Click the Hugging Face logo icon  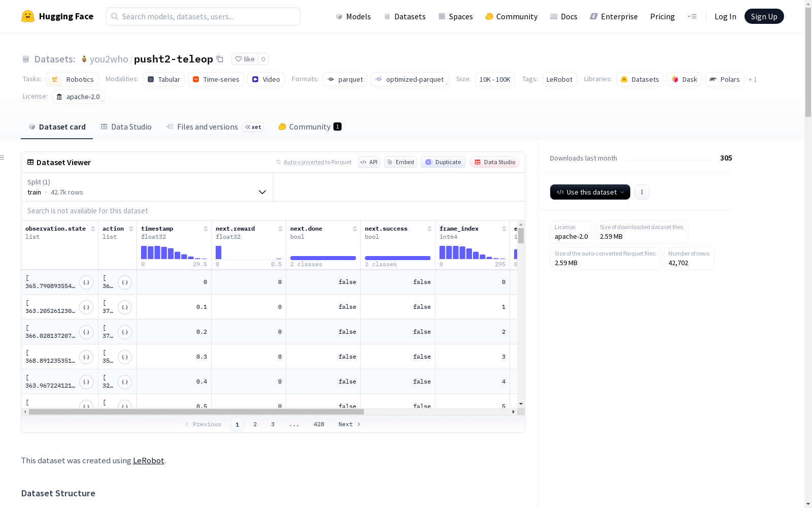(x=28, y=16)
